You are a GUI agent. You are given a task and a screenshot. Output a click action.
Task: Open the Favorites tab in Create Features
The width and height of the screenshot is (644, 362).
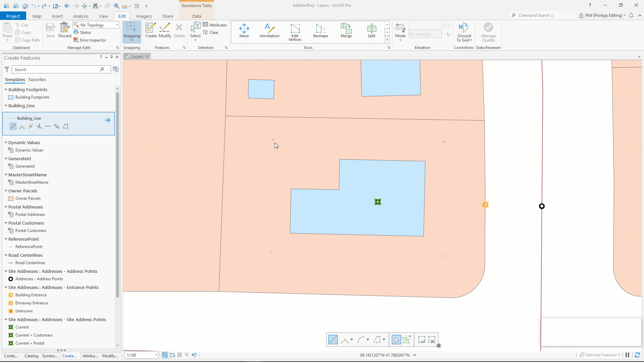[37, 79]
